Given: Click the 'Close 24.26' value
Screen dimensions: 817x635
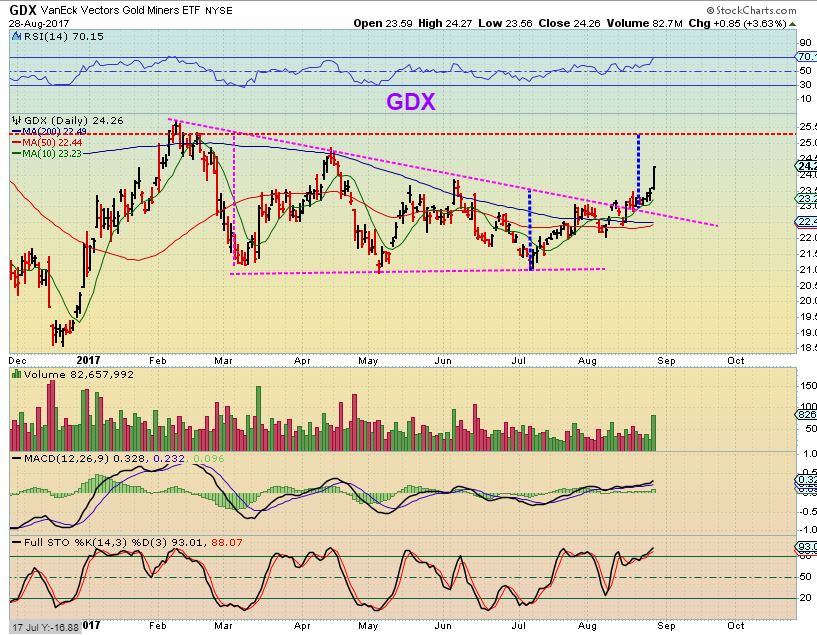Looking at the screenshot, I should (x=570, y=23).
